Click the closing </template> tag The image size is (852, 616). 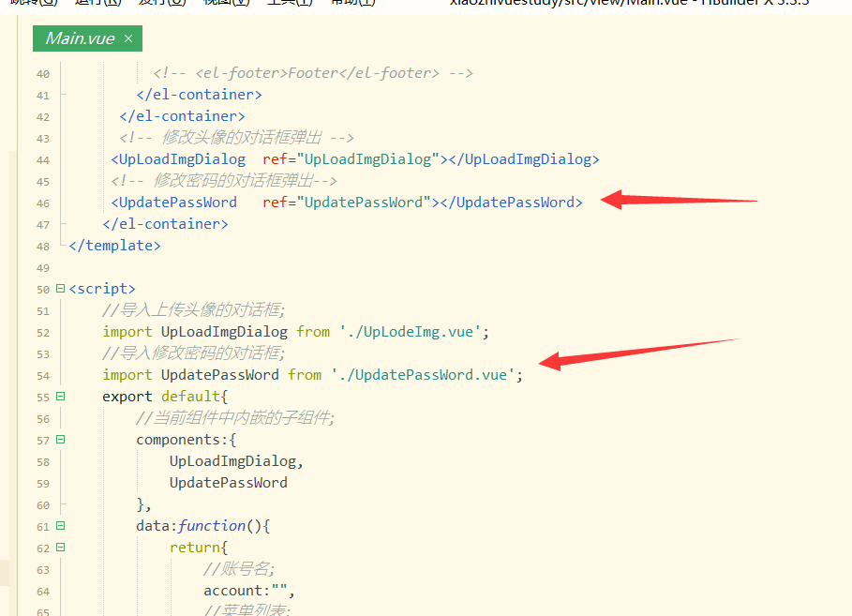click(x=114, y=246)
